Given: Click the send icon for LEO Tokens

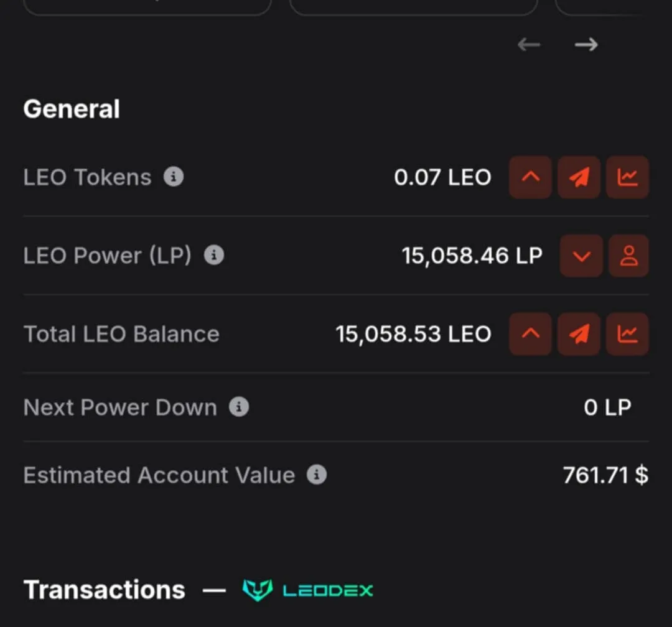Looking at the screenshot, I should [x=579, y=177].
